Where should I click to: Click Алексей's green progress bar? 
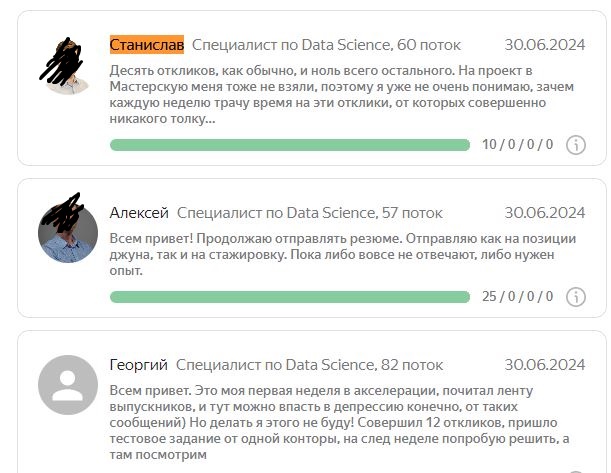tap(289, 297)
